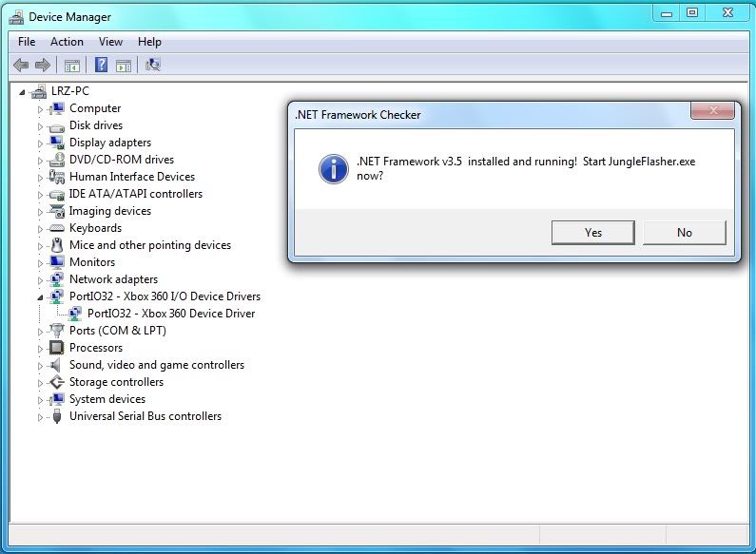Viewport: 756px width, 554px height.
Task: Click the IDE ATA/ATAPI controllers icon
Action: click(x=57, y=195)
